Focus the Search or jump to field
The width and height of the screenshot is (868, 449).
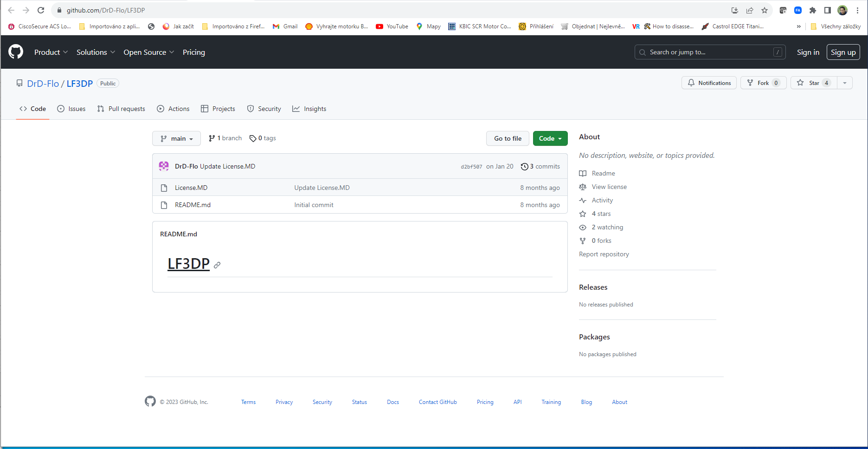(710, 52)
